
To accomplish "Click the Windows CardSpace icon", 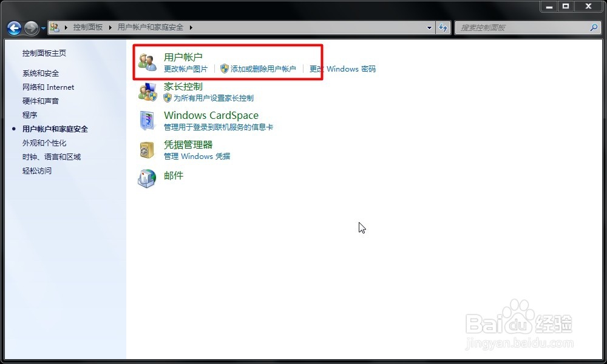I will click(148, 120).
